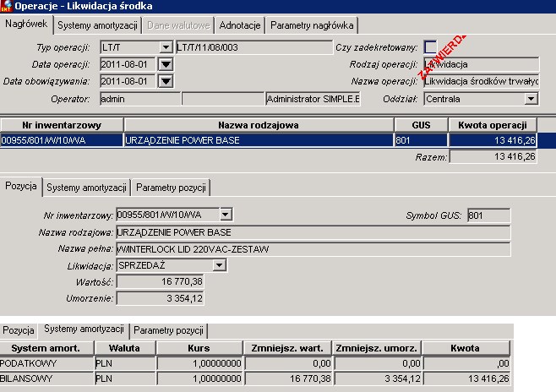The width and height of the screenshot is (556, 392).
Task: Click the Nr inwentarzowy column header
Action: 62,125
